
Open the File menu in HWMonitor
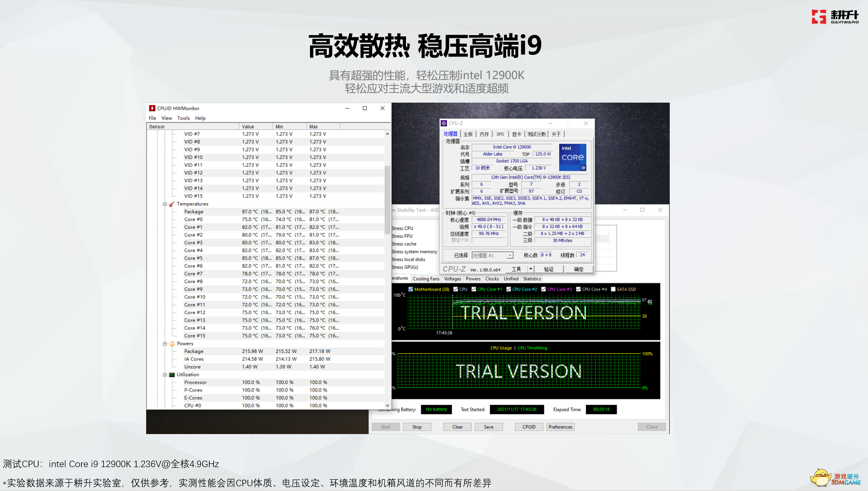point(152,118)
